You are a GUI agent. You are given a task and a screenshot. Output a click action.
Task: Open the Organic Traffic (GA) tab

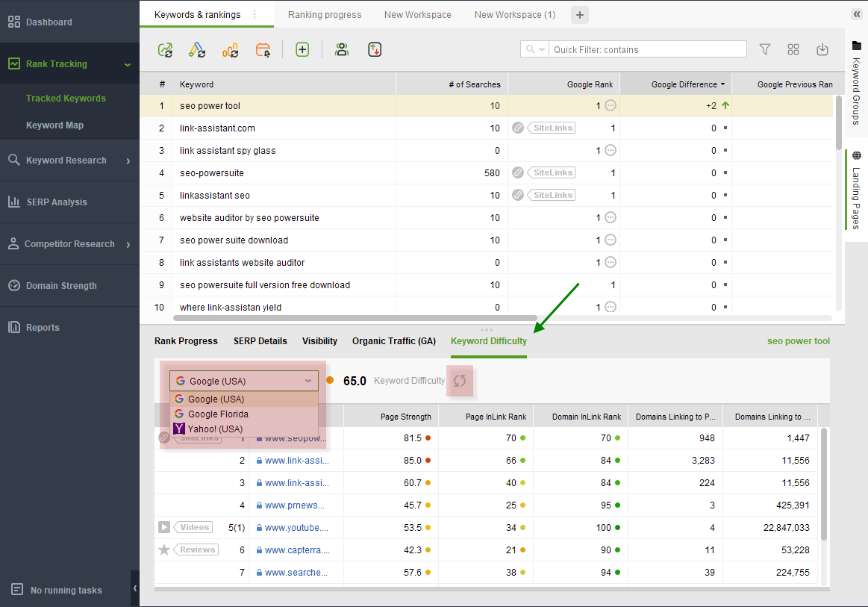(394, 341)
